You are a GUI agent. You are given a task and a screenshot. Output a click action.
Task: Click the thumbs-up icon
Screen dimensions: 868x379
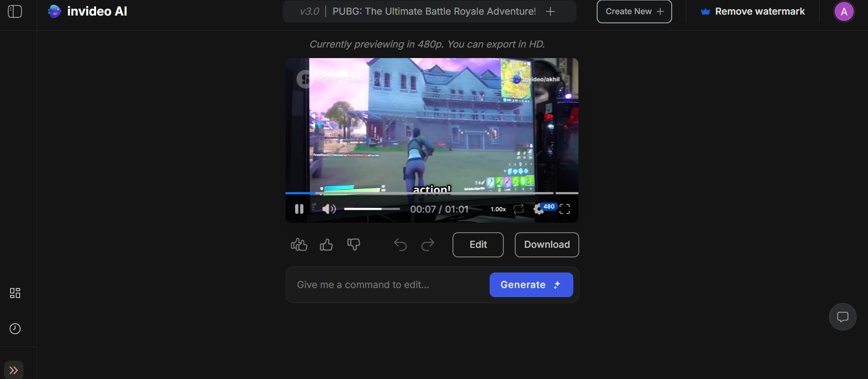(x=326, y=245)
